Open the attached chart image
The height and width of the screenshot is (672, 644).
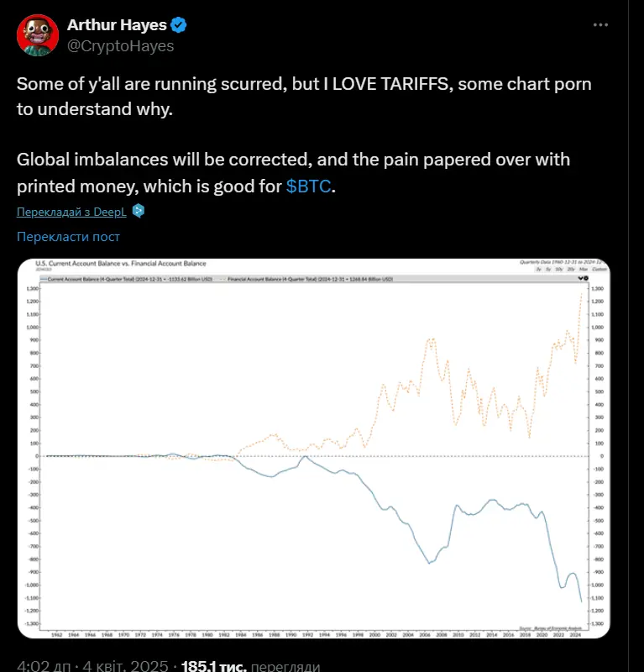(314, 449)
